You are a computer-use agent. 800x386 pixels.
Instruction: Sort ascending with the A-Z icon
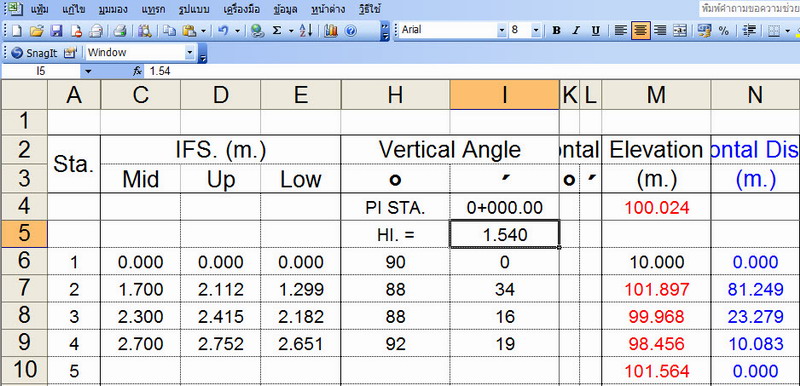(x=306, y=31)
